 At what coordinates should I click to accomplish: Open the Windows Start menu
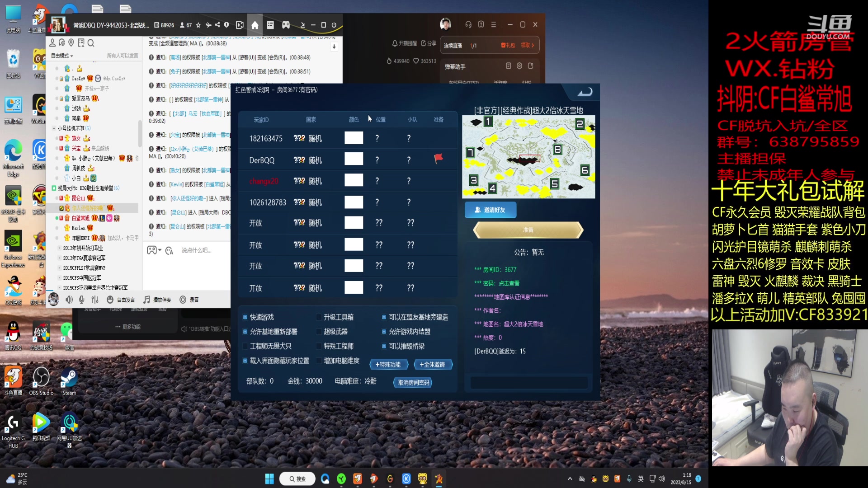coord(269,479)
